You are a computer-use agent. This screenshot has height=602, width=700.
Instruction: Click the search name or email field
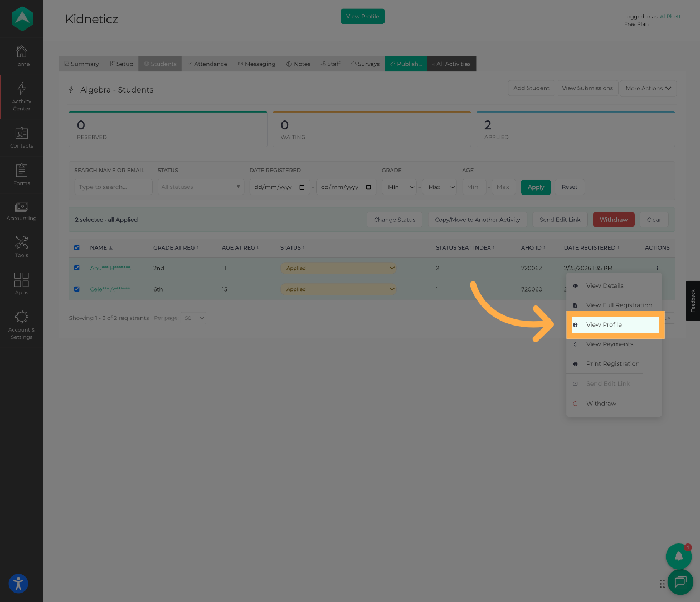[x=113, y=187]
